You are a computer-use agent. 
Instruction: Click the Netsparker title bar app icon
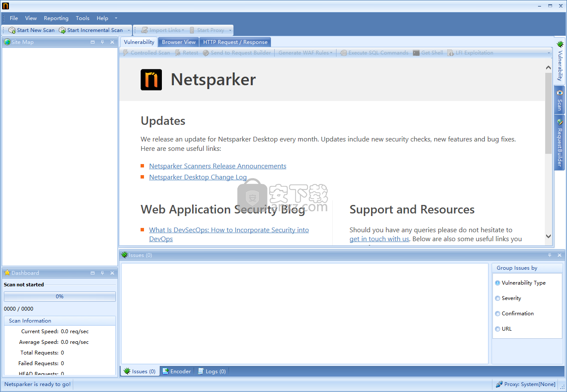[6, 6]
